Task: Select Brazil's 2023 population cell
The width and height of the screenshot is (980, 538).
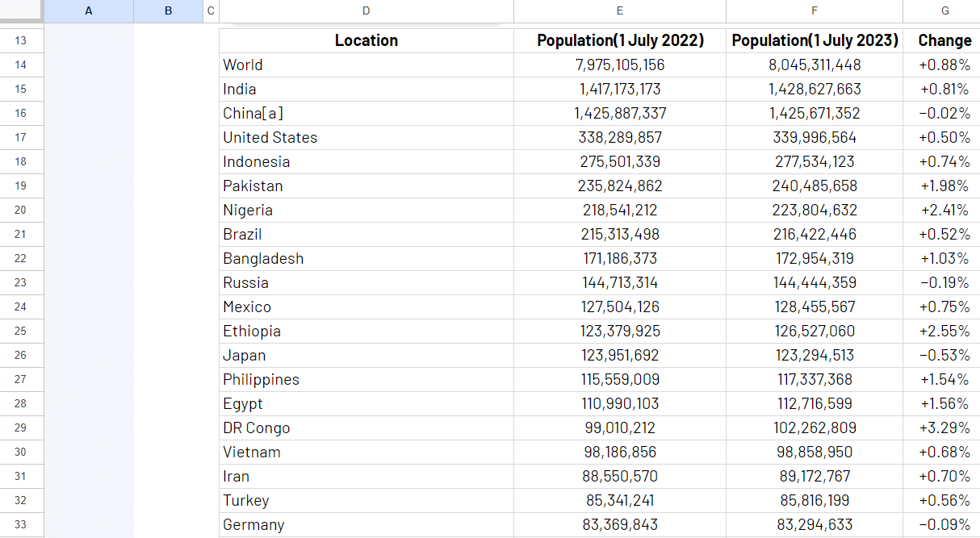Action: tap(814, 234)
